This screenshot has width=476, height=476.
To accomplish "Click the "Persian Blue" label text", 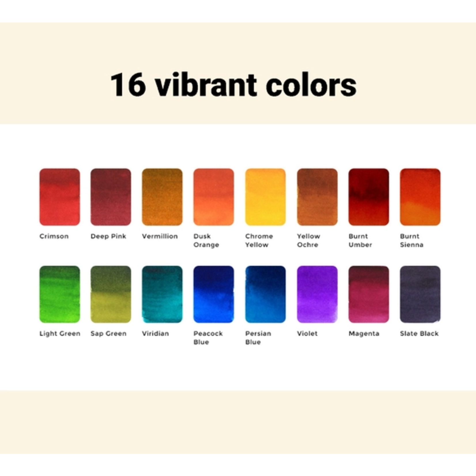I will [x=258, y=338].
